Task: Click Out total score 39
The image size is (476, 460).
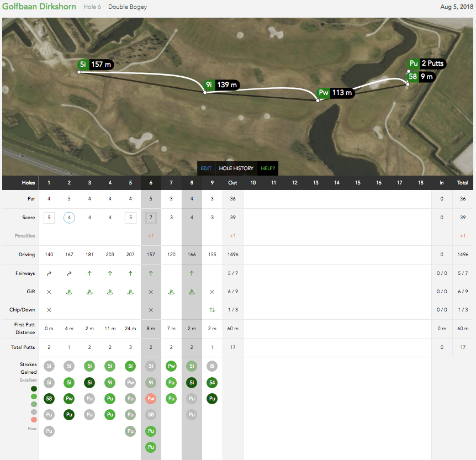Action: (233, 218)
